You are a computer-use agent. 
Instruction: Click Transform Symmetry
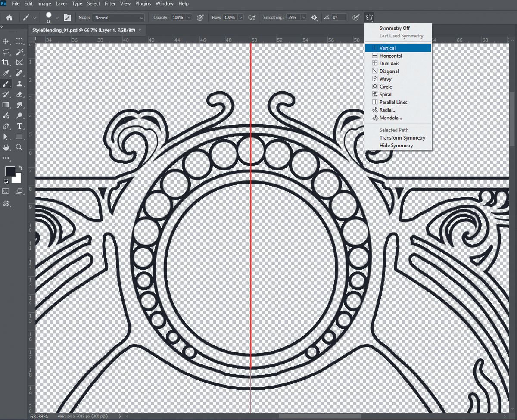click(x=398, y=138)
